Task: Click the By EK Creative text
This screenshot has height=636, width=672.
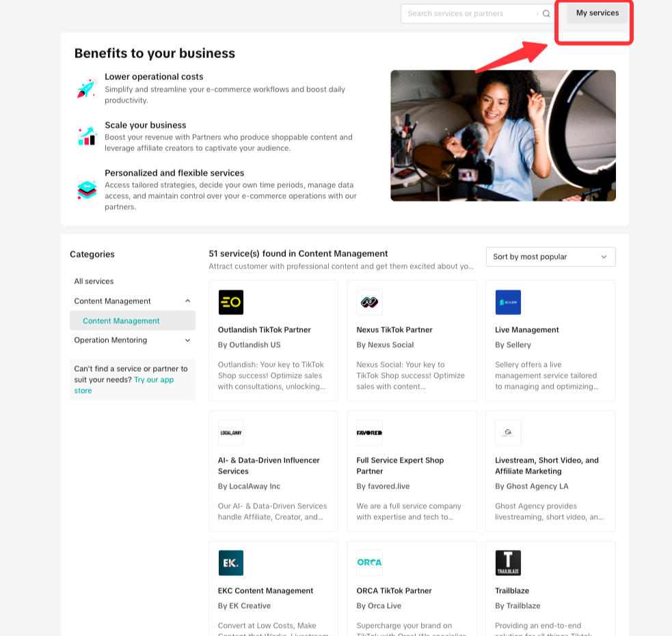Action: [x=244, y=605]
